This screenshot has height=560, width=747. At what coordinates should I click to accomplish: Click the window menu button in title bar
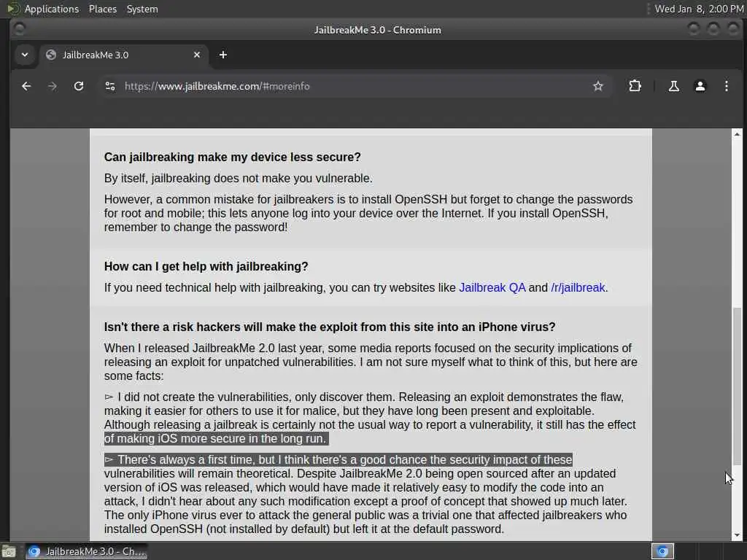coord(20,29)
